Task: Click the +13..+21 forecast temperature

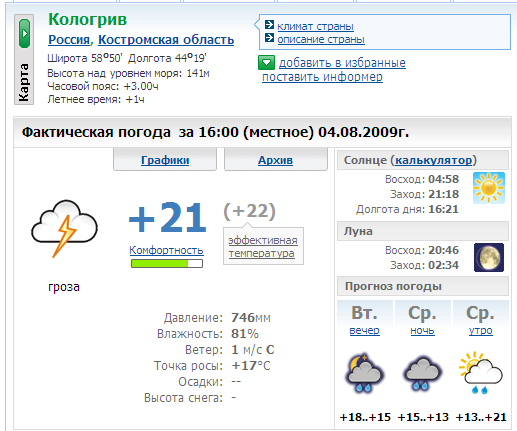Action: click(481, 417)
